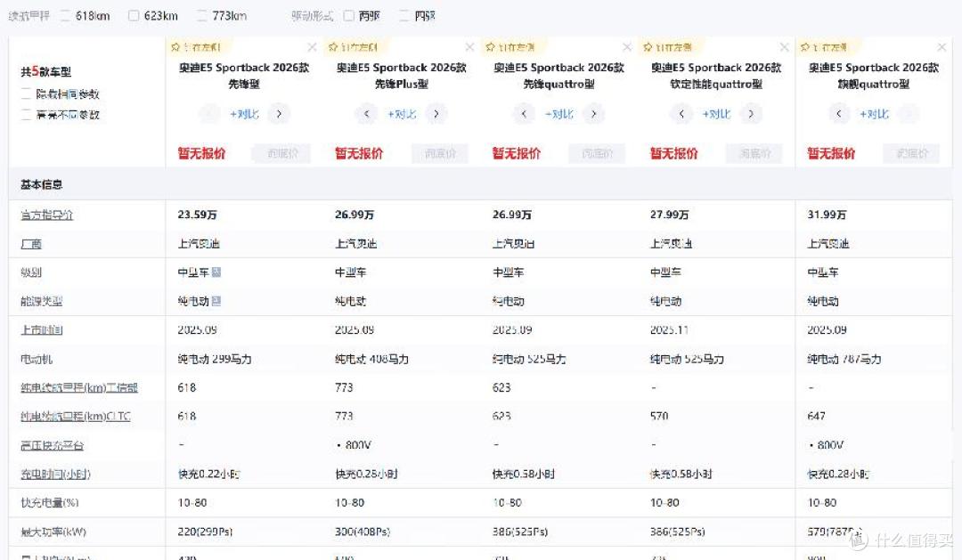Viewport: 962px width, 560px height.
Task: Check 高亮不同参数 to highlight differences
Action: pos(27,114)
